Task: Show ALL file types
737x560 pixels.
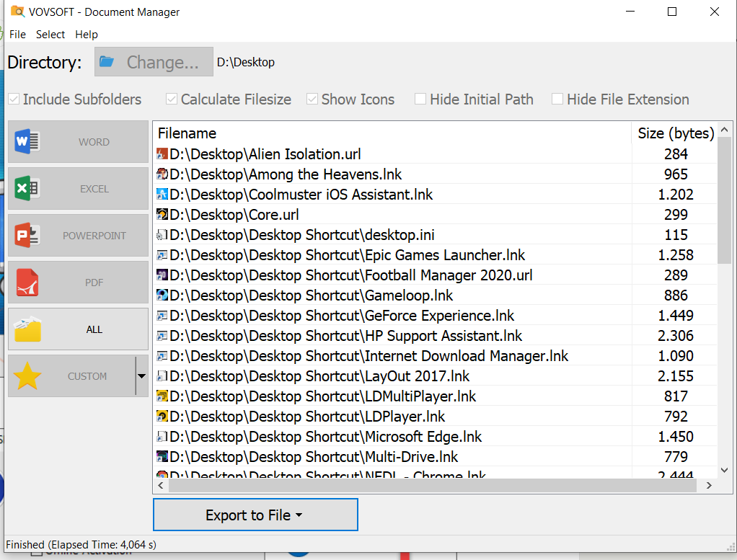Action: coord(78,329)
